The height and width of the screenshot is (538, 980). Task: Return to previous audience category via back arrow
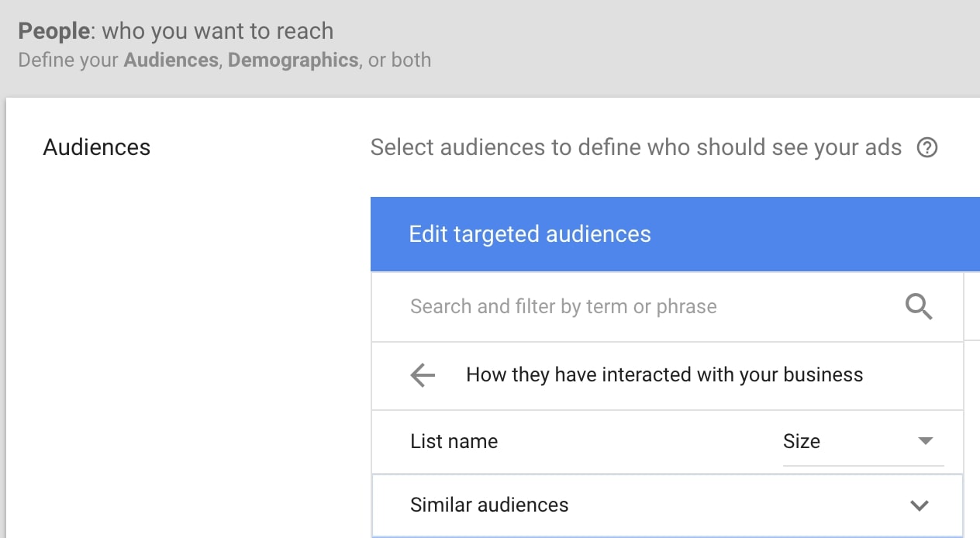[x=422, y=375]
